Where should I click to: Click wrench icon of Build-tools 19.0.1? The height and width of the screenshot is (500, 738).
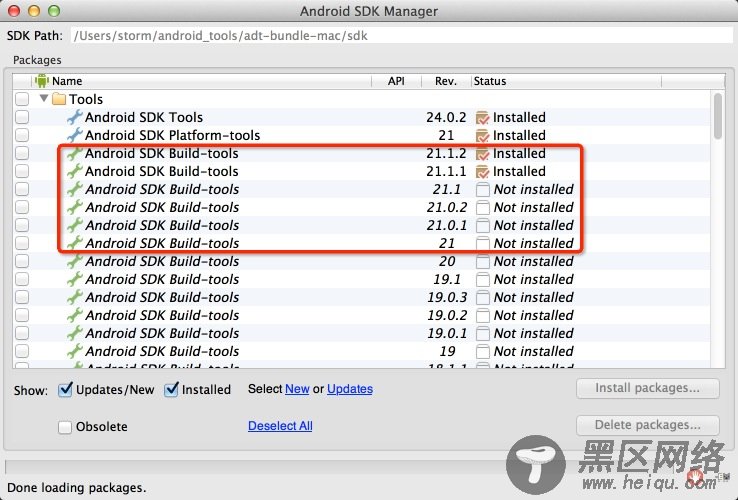(x=75, y=333)
